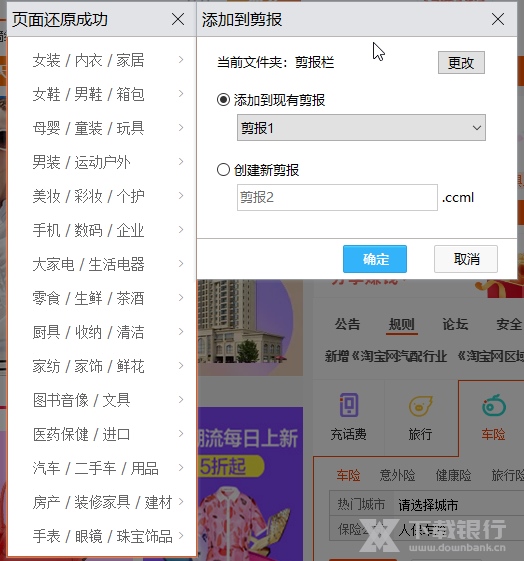Select the 意外险 insurance sub-tab
This screenshot has width=524, height=561.
tap(397, 475)
